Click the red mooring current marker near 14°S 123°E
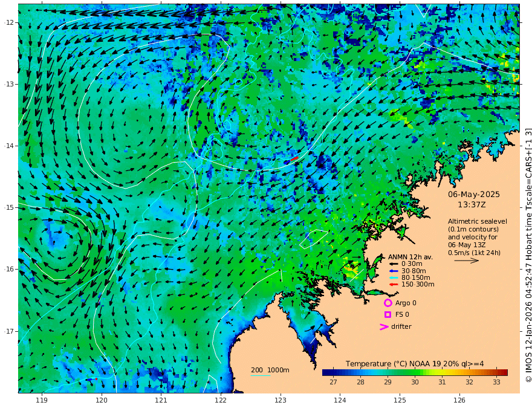Viewport: 532px width, 411px height. (x=294, y=158)
